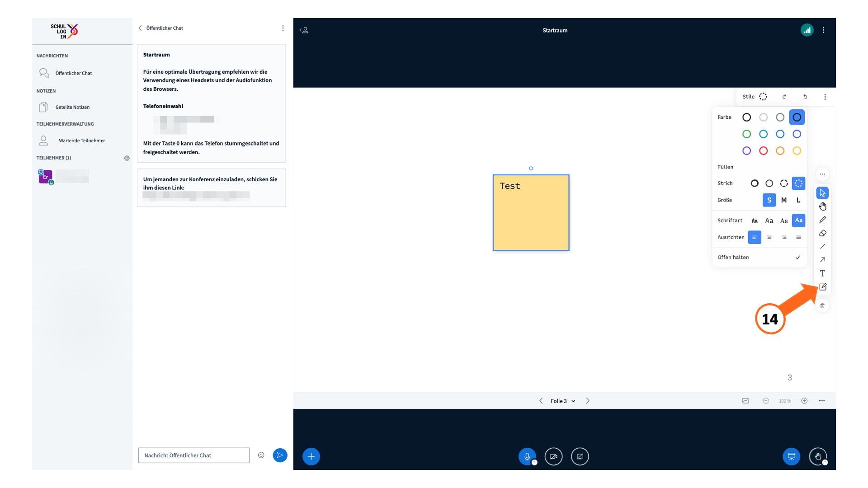The image size is (868, 488).
Task: Open chat options three-dot menu
Action: click(x=283, y=28)
